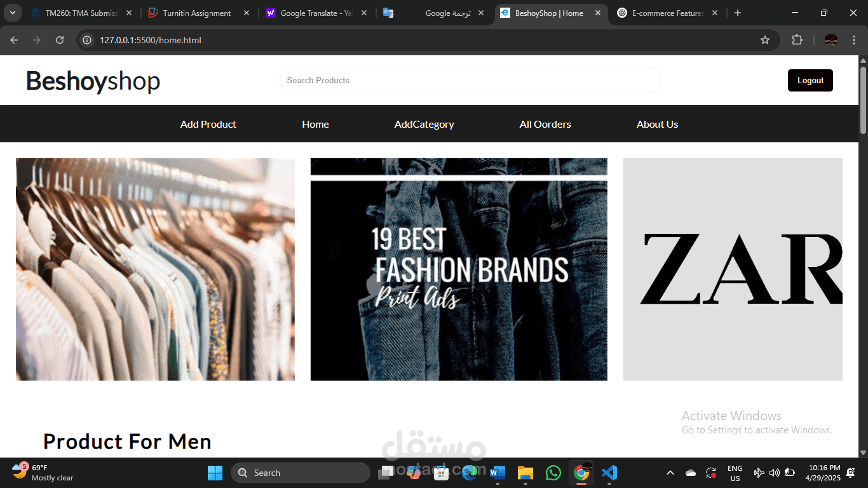Navigate to the About Us section
868x488 pixels.
(x=657, y=124)
